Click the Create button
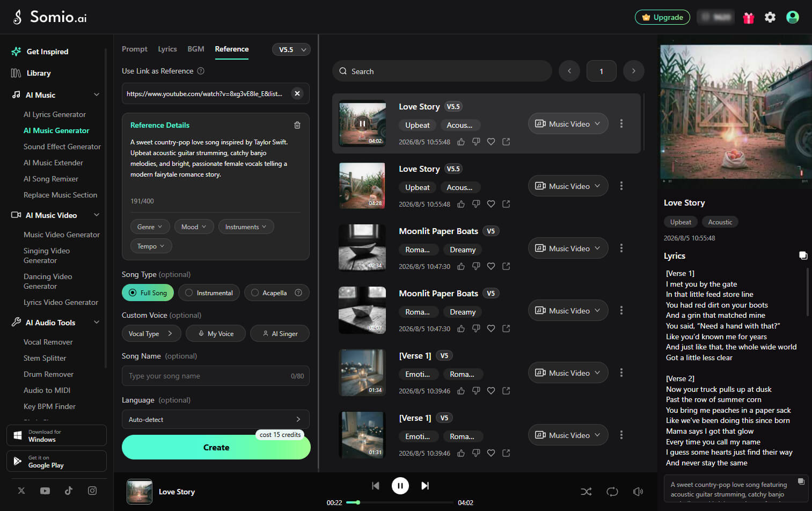The height and width of the screenshot is (511, 812). click(x=216, y=447)
